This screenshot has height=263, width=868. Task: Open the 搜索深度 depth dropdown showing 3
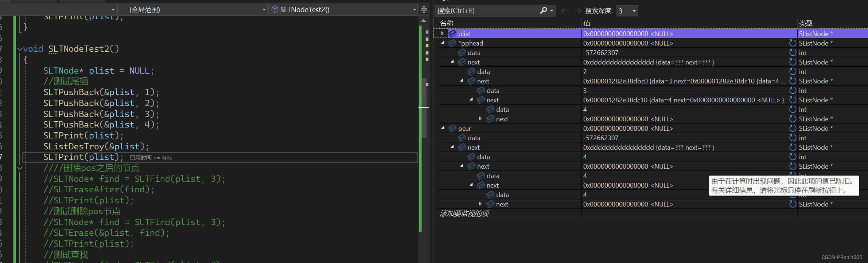[x=634, y=11]
